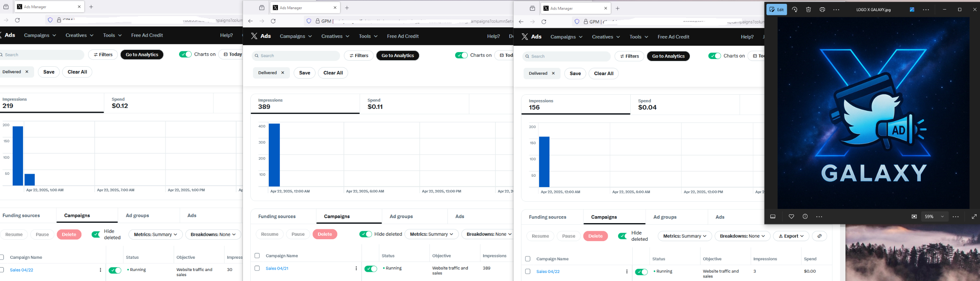
Task: Open a new tab in the right browser
Action: tap(617, 8)
